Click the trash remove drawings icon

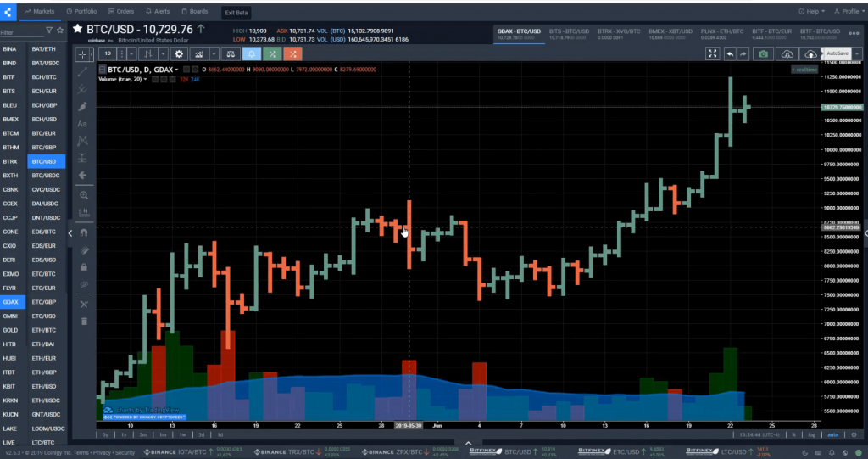click(x=84, y=322)
